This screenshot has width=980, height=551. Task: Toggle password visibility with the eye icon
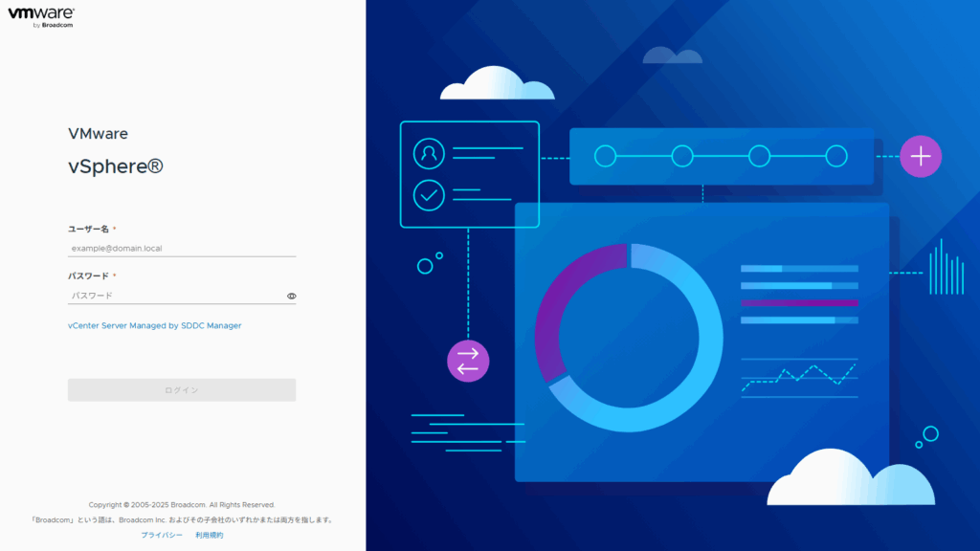(292, 297)
